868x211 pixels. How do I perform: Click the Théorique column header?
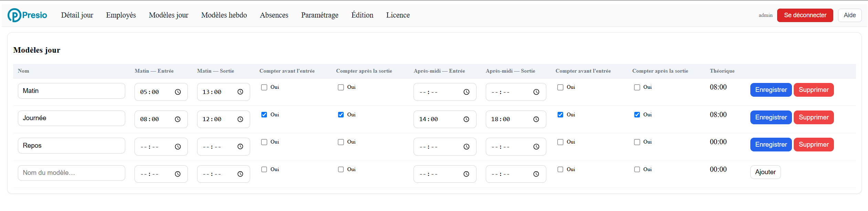[722, 71]
